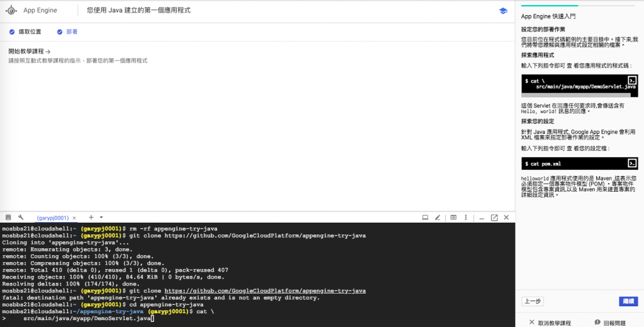Click the tutorial progress bar

click(x=577, y=5)
